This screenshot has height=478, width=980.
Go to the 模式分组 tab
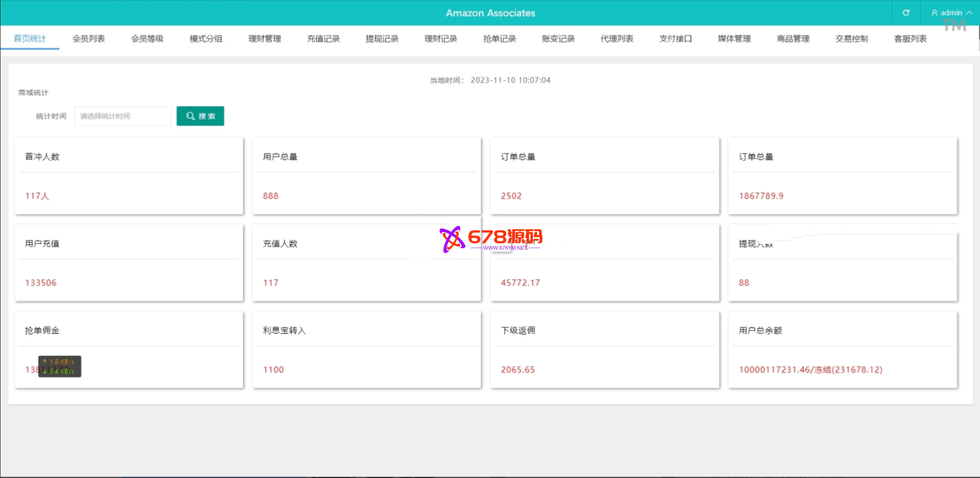(206, 39)
